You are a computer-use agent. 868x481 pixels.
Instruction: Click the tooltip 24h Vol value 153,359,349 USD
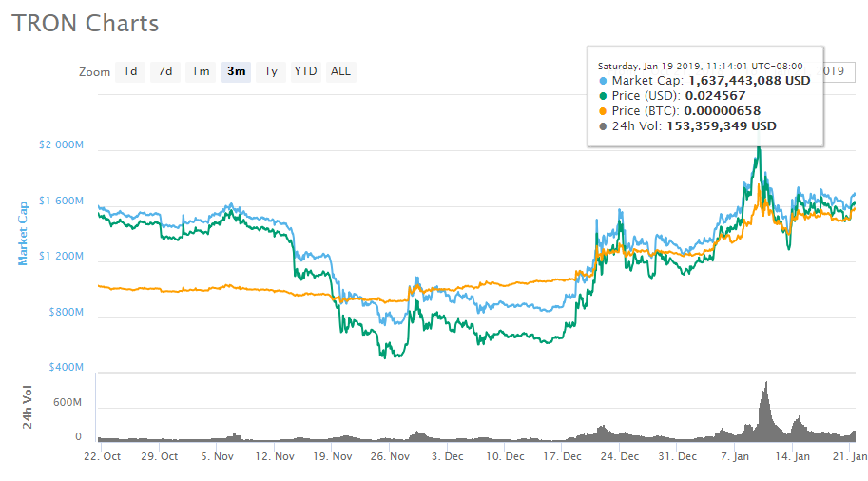[x=722, y=126]
